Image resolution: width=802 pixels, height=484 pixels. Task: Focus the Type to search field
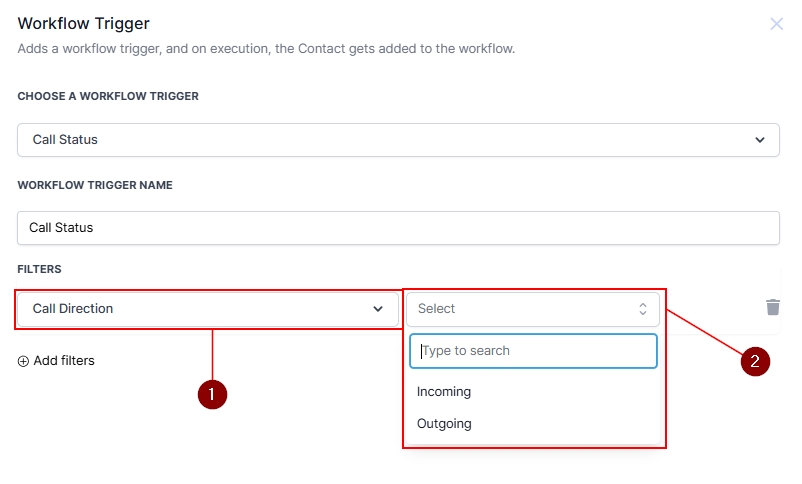pyautogui.click(x=533, y=351)
